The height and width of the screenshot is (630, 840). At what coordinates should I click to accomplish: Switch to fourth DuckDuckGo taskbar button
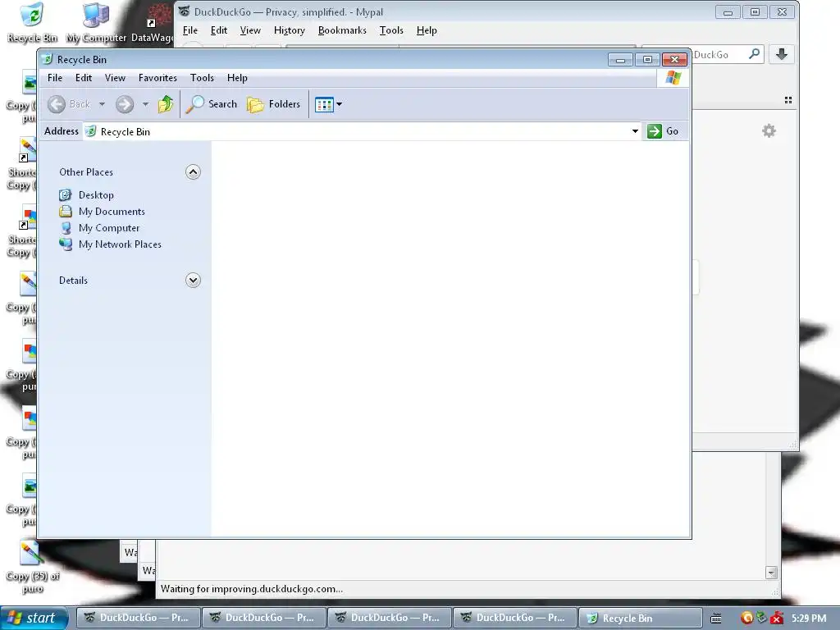515,618
